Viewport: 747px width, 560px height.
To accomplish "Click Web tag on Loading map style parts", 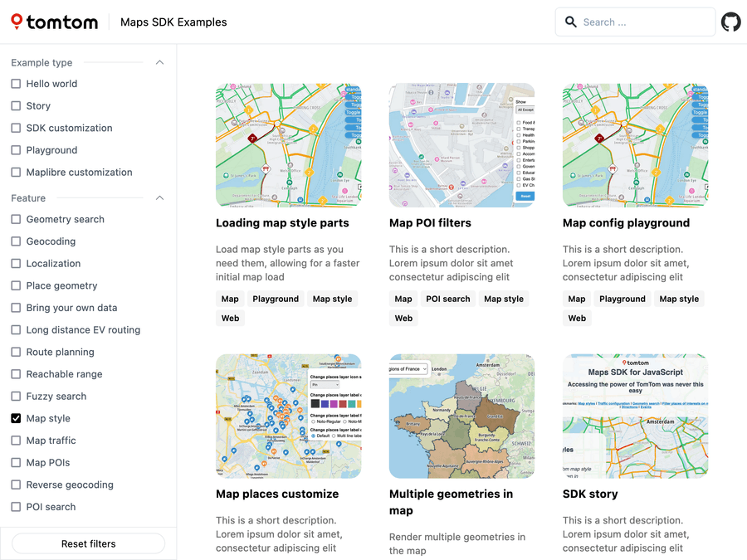I will 230,318.
